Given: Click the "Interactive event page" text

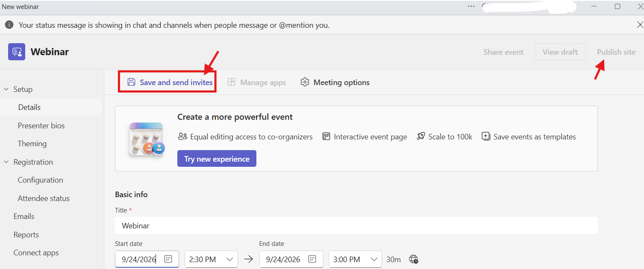Looking at the screenshot, I should tap(371, 137).
